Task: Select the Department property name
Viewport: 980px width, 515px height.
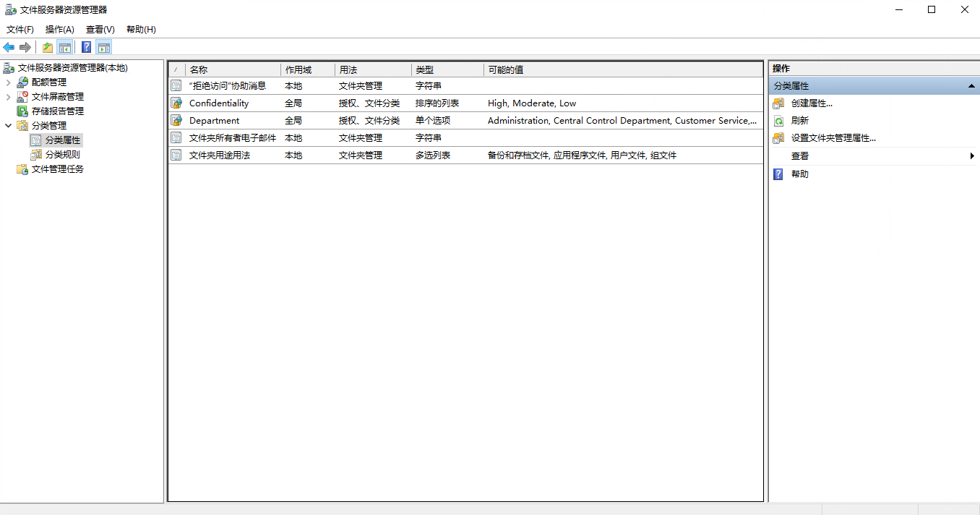Action: point(214,121)
